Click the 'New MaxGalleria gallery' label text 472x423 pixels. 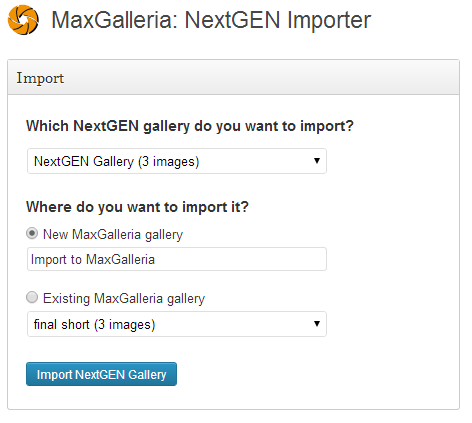pyautogui.click(x=113, y=234)
